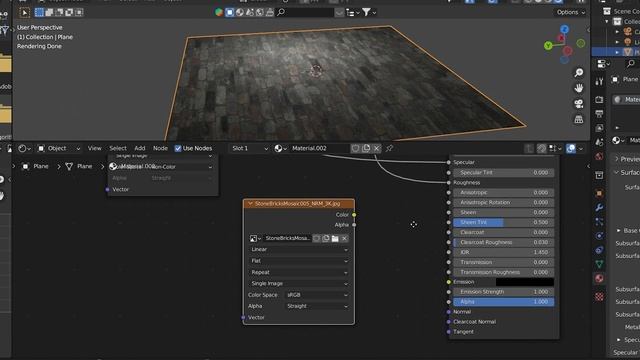Toggle fake user shield for Material.002
640x360 pixels.
tap(356, 149)
